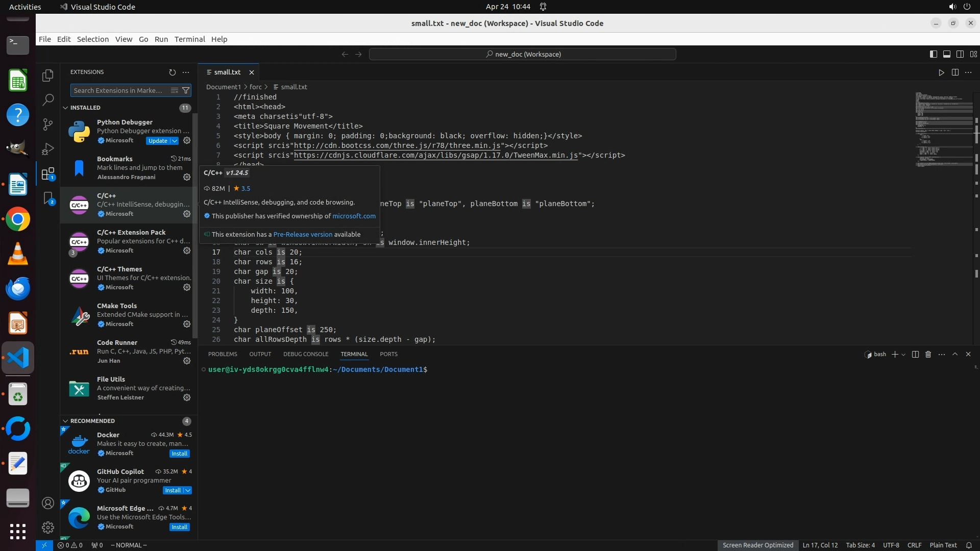The image size is (980, 551).
Task: Open the Terminal menu
Action: click(189, 39)
